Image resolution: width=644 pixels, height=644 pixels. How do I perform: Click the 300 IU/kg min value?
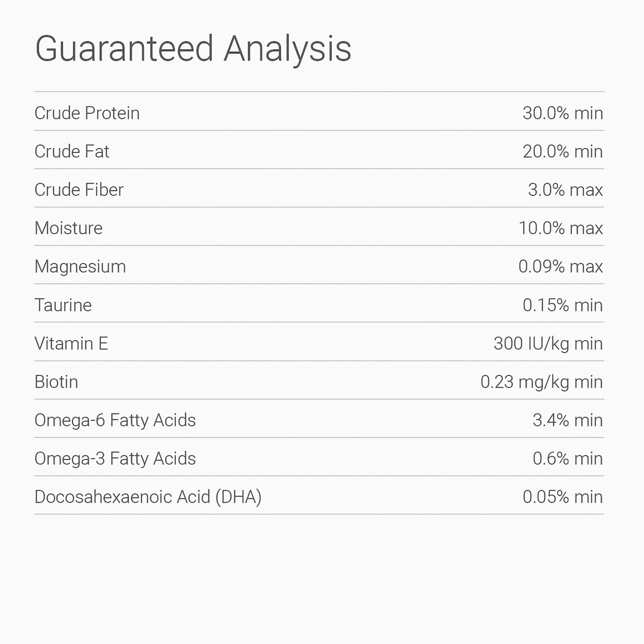pos(548,343)
